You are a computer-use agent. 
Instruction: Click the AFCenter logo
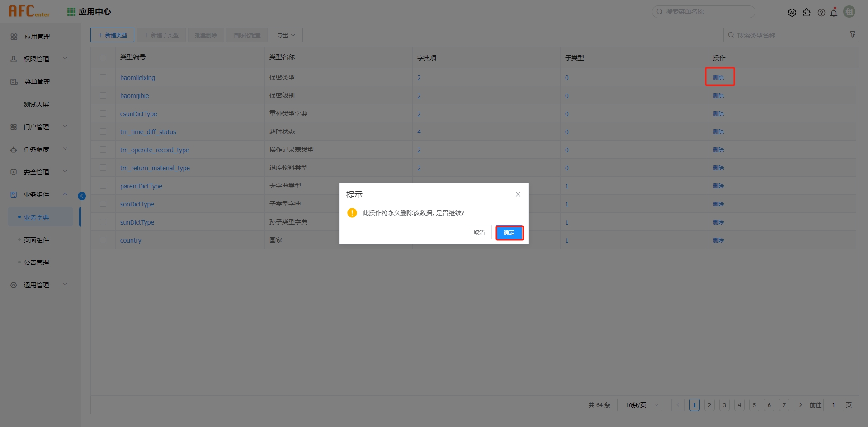point(29,11)
